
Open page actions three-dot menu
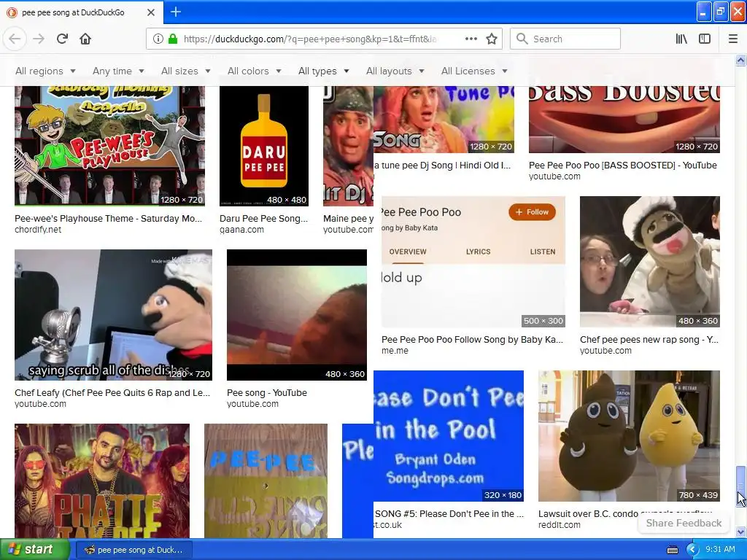coord(471,39)
